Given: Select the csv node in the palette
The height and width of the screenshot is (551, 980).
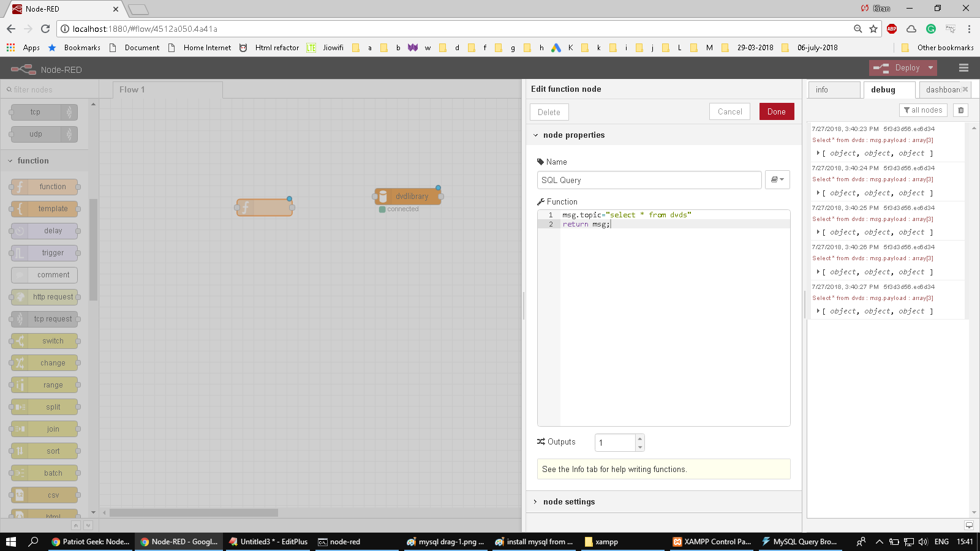Looking at the screenshot, I should click(x=43, y=495).
